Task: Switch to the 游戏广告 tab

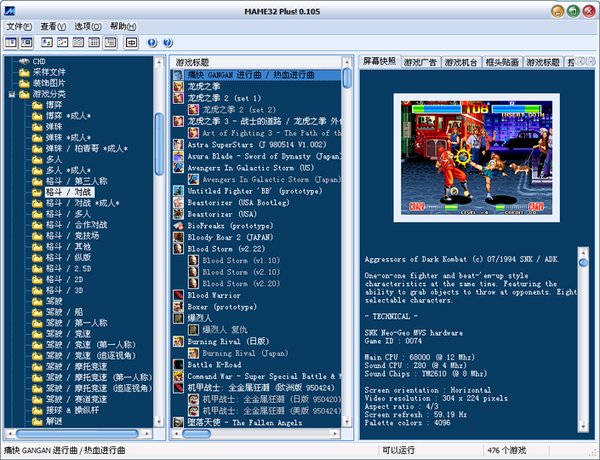Action: tap(420, 62)
